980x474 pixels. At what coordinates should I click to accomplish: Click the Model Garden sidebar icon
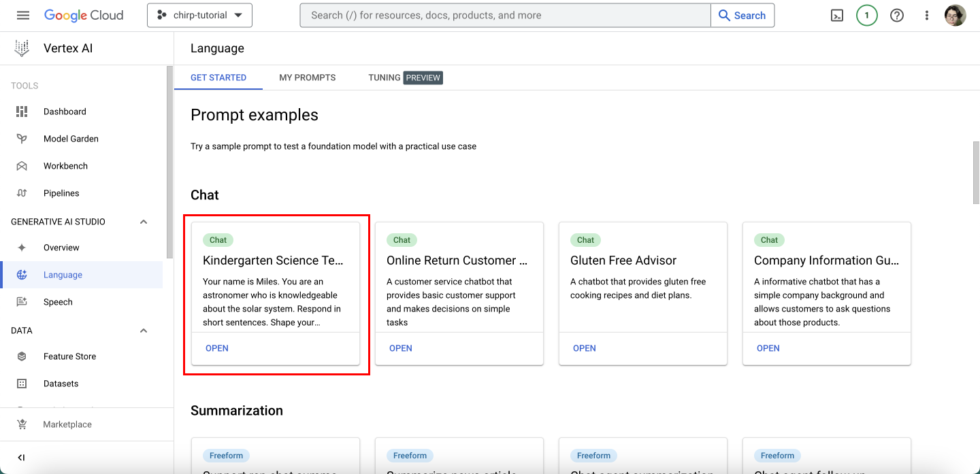click(22, 139)
